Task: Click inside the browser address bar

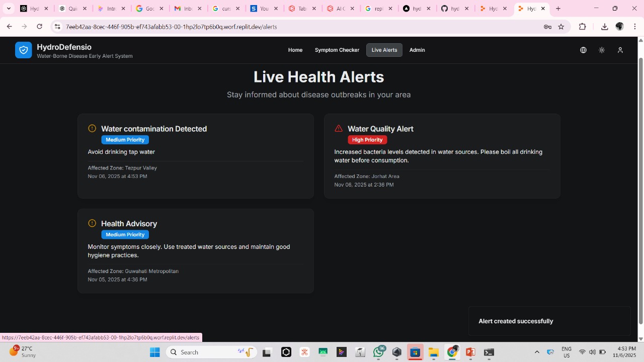Action: coord(201,27)
